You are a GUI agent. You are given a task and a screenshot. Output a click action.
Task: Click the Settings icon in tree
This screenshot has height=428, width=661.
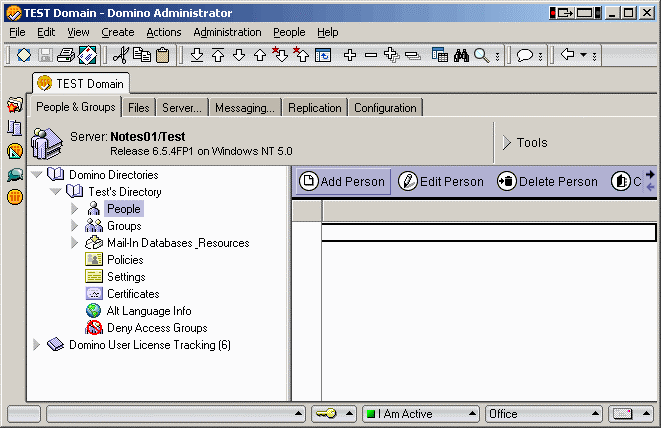94,276
